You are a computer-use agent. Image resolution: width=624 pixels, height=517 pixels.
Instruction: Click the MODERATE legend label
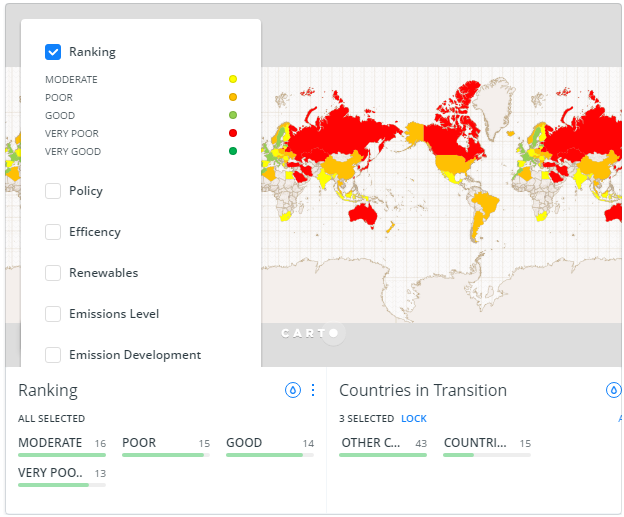tap(71, 80)
